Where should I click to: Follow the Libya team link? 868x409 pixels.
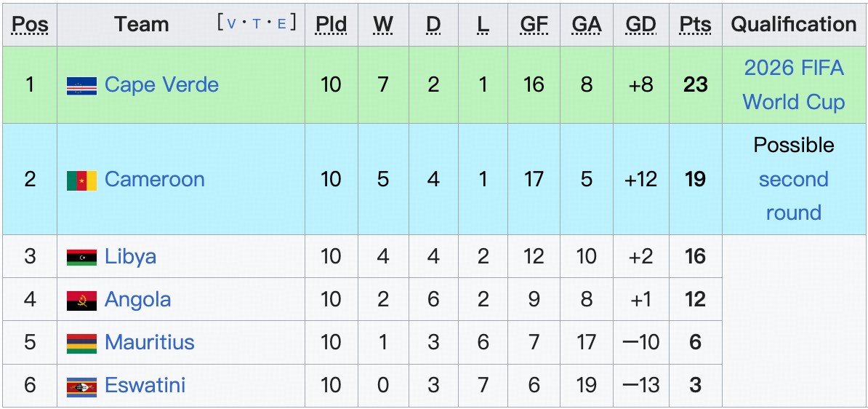pos(130,256)
